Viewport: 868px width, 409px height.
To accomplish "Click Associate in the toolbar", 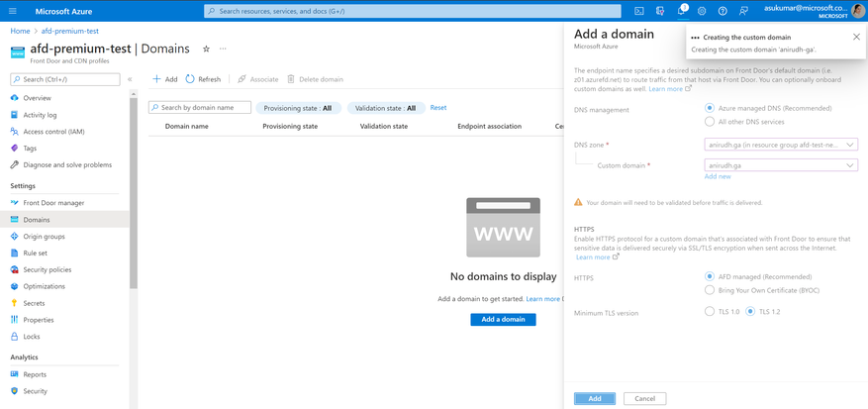I will click(258, 79).
